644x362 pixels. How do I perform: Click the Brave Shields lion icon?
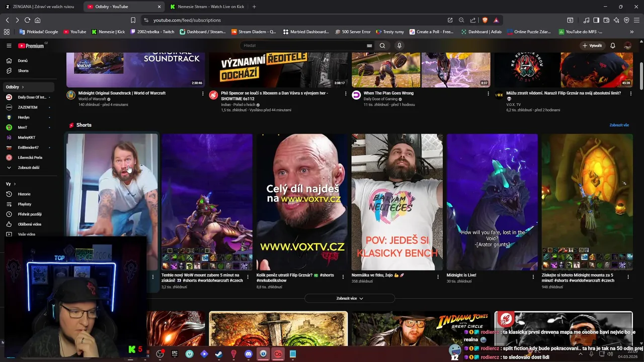[485, 20]
